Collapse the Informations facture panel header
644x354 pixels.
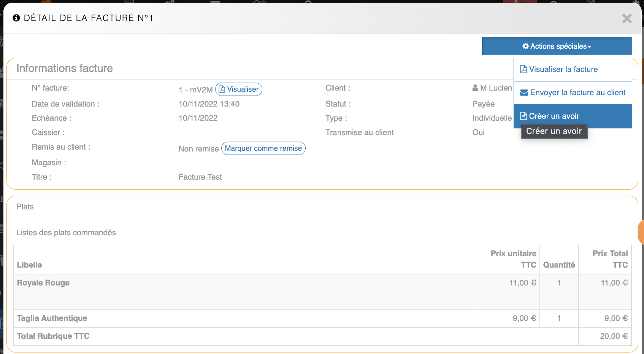[65, 69]
